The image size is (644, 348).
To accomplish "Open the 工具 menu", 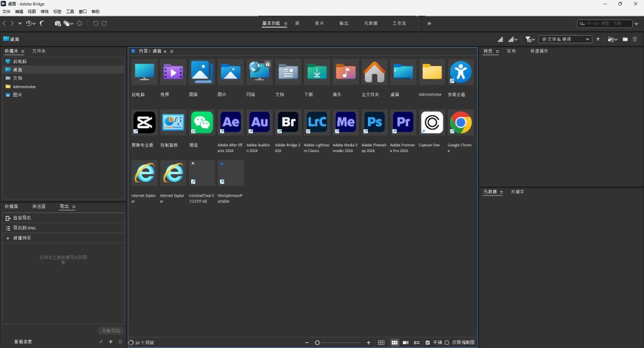I will [70, 11].
